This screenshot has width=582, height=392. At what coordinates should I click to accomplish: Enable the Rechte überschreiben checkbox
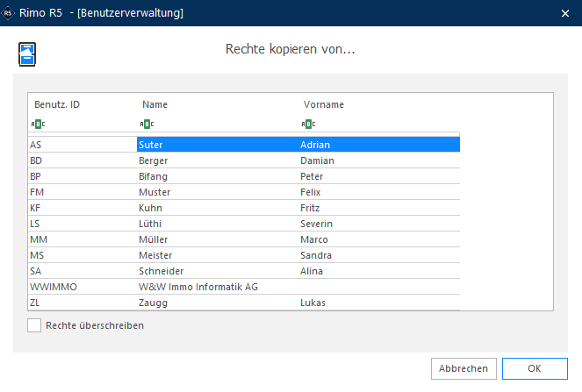coord(34,325)
